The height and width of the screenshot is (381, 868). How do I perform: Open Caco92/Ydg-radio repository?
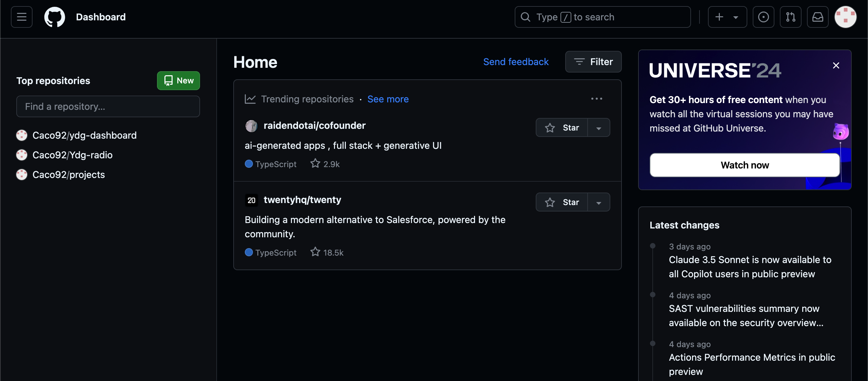(73, 155)
